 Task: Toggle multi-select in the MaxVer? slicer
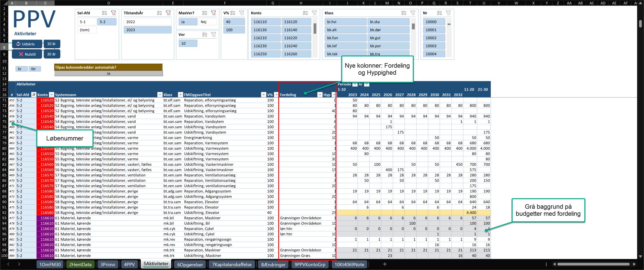click(205, 13)
